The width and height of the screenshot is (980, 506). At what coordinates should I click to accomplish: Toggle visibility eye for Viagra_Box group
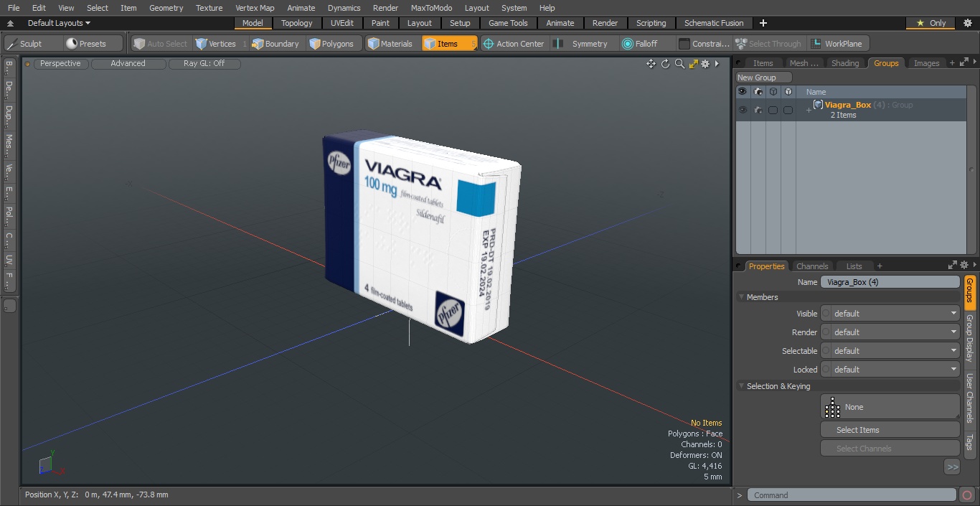[x=743, y=110]
